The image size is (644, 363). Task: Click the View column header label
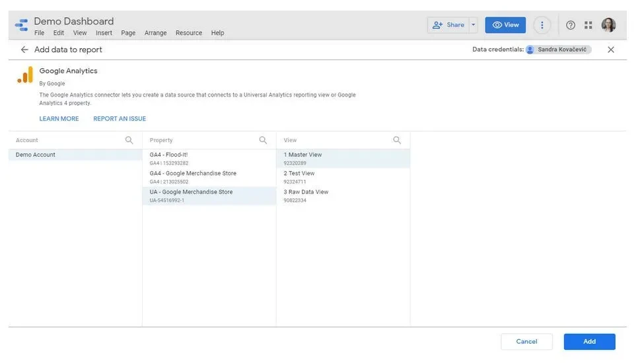click(290, 140)
